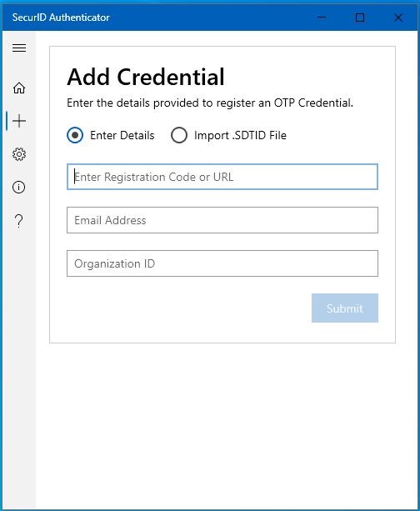Click the SecurID Authenticator title bar text

coord(61,18)
